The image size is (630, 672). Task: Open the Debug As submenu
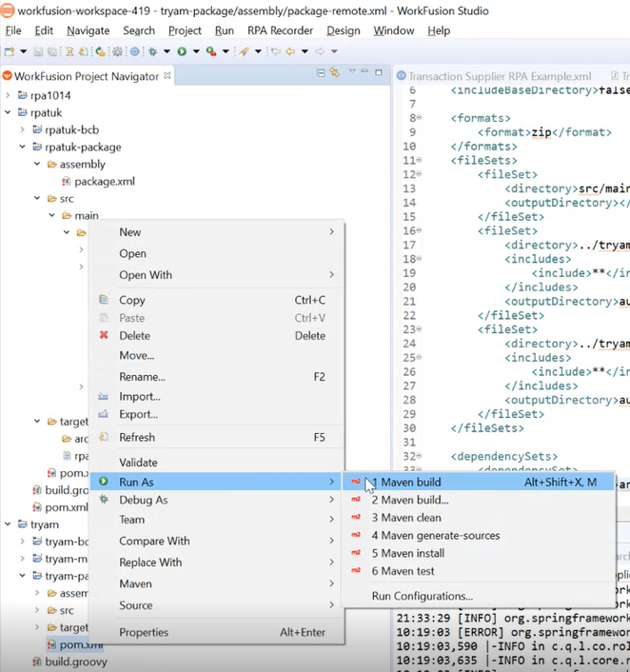[x=216, y=500]
